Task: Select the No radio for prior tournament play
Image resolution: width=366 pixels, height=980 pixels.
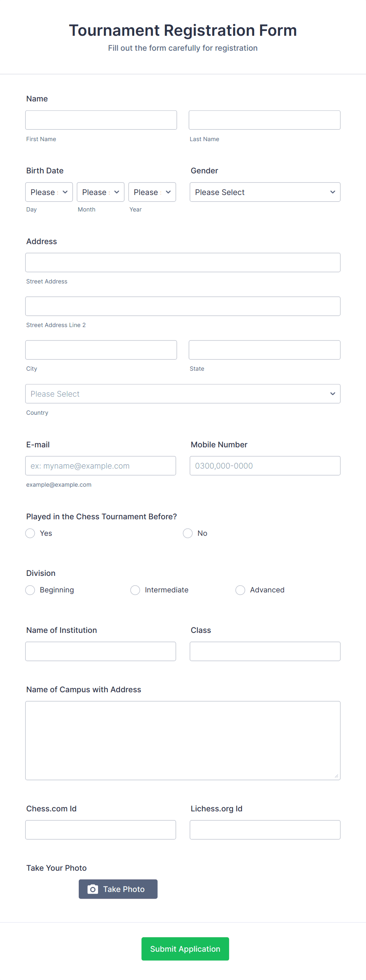Action: click(x=187, y=533)
